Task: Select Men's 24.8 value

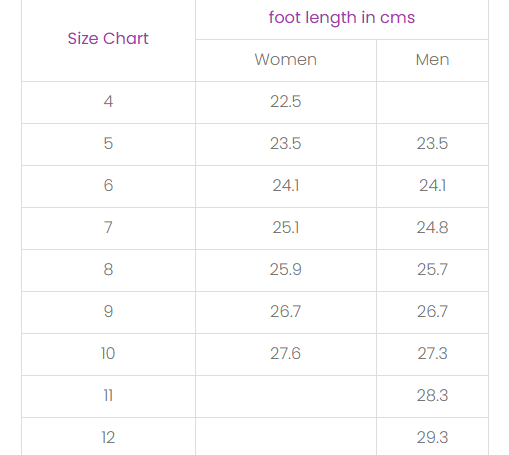Action: pos(432,227)
